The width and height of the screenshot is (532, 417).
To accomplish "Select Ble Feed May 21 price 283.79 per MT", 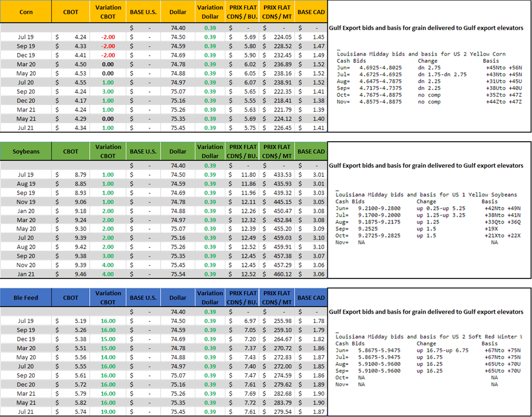I will [278, 402].
